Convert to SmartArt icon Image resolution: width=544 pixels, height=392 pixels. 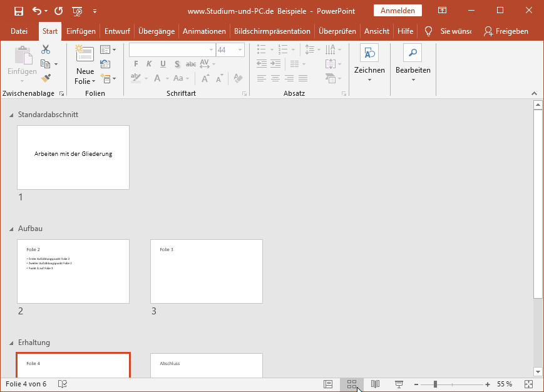[333, 79]
